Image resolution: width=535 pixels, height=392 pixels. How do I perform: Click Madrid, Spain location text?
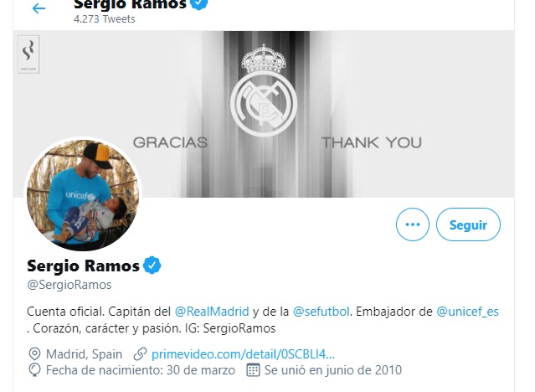click(84, 354)
